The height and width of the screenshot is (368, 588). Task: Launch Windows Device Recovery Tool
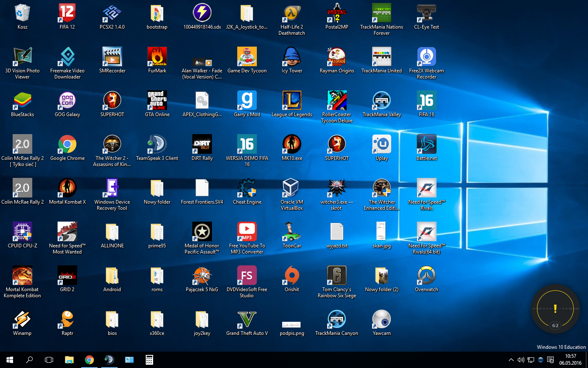point(112,188)
